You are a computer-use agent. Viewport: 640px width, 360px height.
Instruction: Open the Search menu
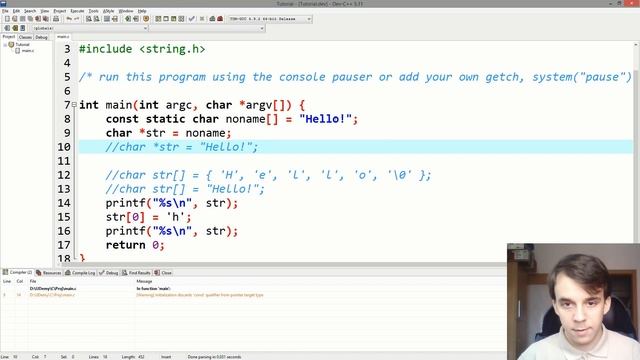tap(30, 11)
